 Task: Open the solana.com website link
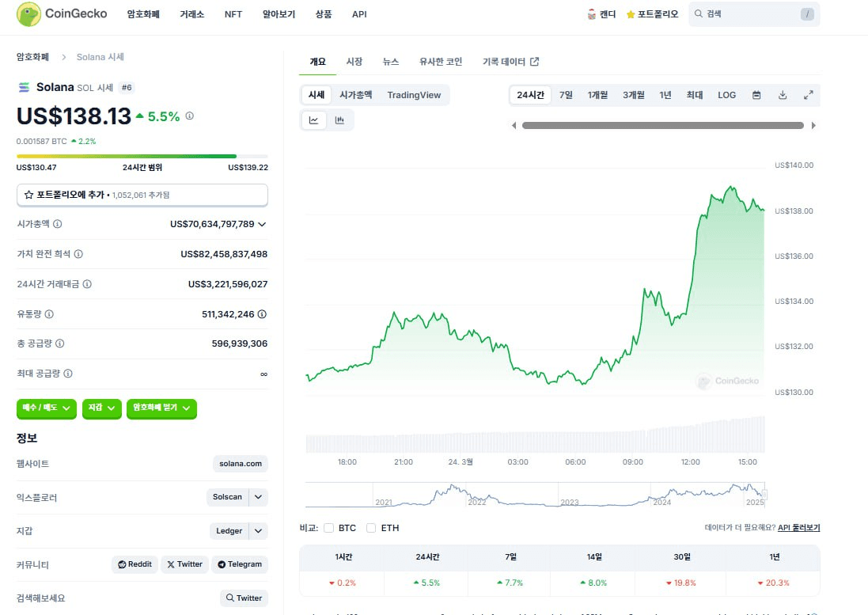241,464
